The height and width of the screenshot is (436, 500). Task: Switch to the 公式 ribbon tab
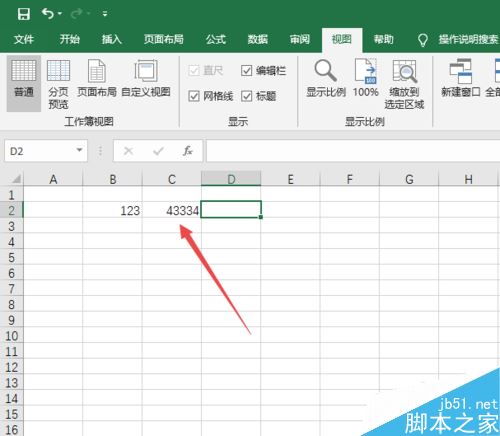click(216, 39)
